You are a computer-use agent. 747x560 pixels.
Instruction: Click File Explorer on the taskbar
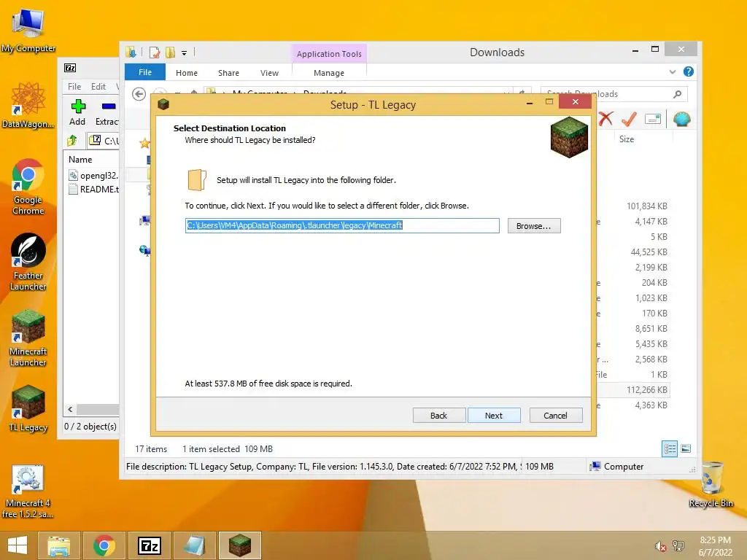[x=59, y=545]
